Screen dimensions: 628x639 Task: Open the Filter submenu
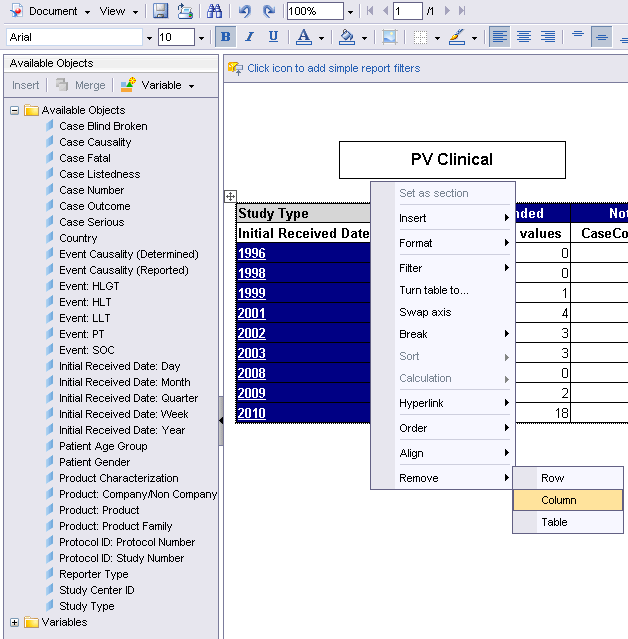[454, 268]
